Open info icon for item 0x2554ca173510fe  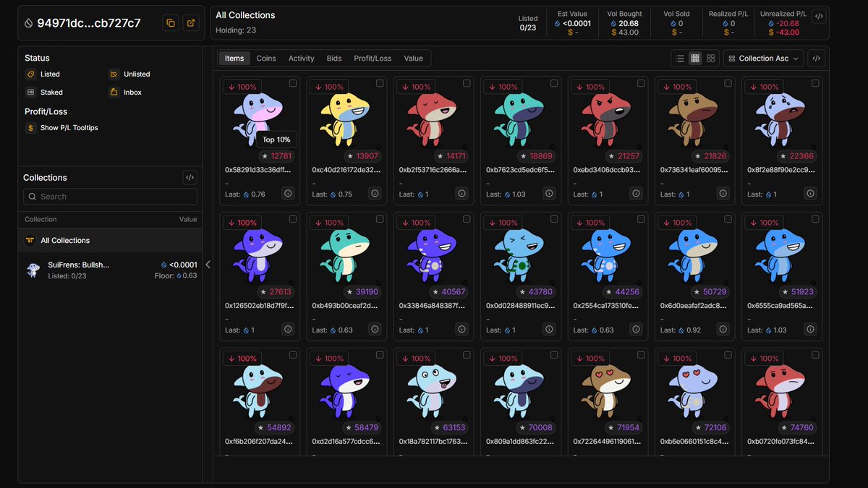636,330
